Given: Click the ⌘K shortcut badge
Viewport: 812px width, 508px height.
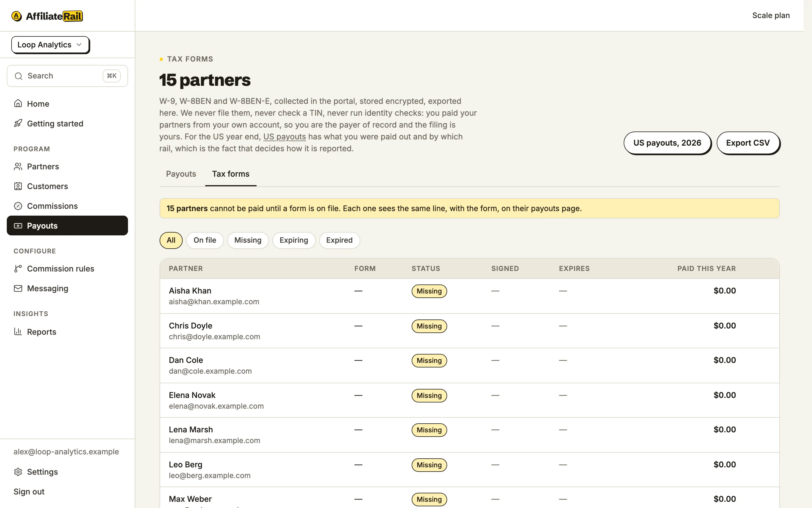Looking at the screenshot, I should coord(111,76).
